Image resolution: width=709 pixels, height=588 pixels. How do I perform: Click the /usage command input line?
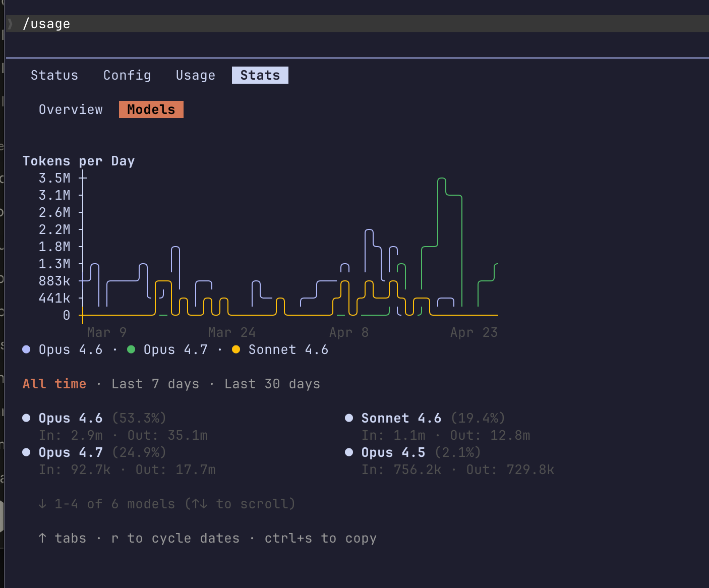pos(357,24)
